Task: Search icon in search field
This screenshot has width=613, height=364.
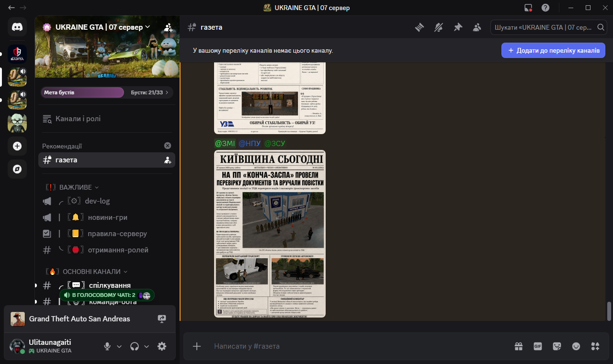Action: point(601,27)
